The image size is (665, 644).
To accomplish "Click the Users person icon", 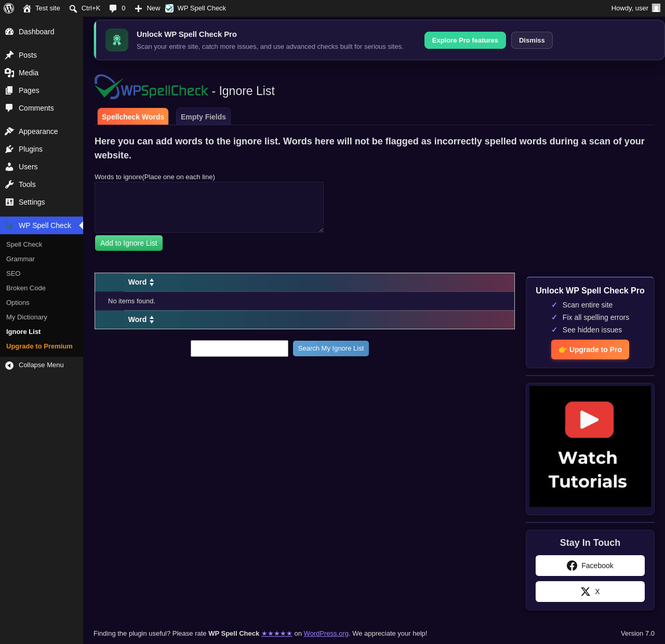I will (x=9, y=167).
